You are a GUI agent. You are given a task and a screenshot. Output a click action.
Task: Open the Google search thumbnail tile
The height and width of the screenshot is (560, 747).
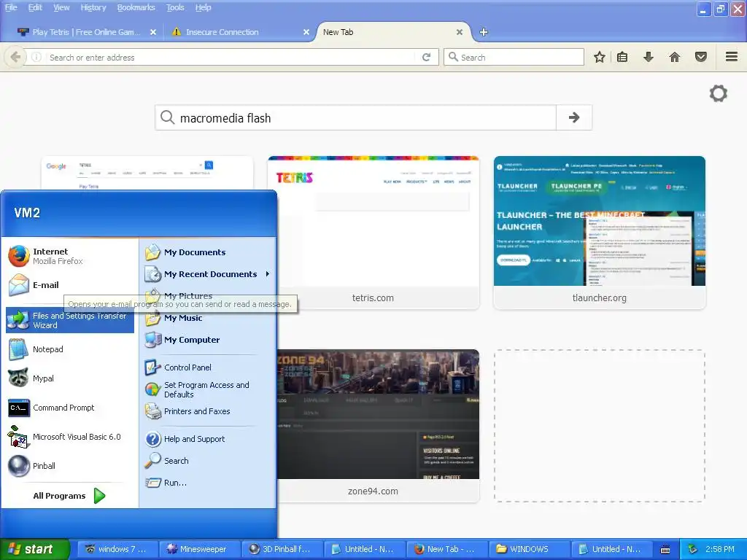pos(147,173)
